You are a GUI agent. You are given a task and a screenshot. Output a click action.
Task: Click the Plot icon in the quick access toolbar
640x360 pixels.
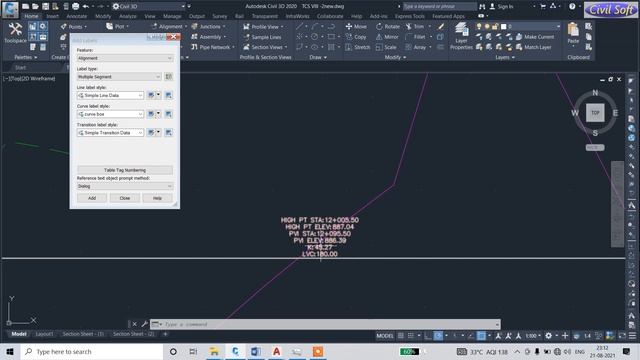point(76,7)
